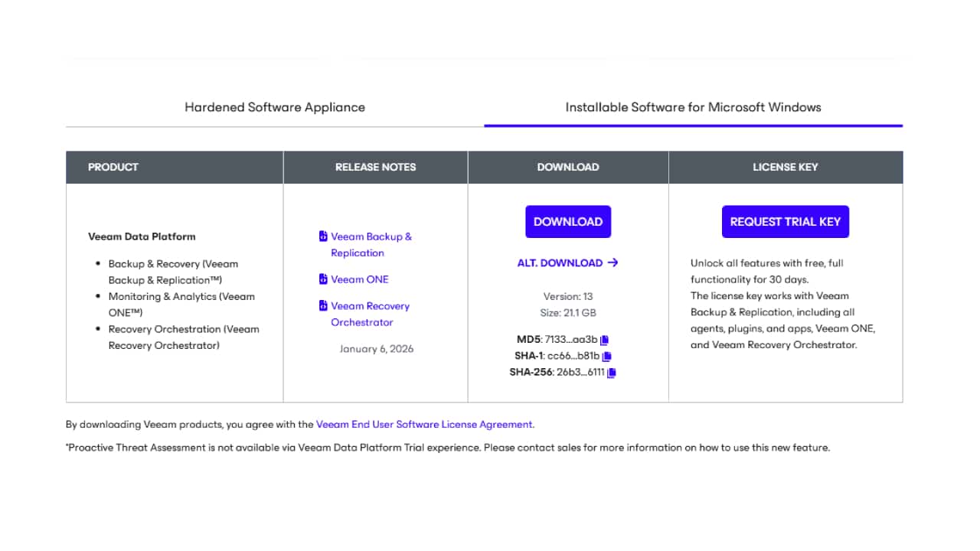Click the DOWNLOAD button
980x551 pixels.
pos(568,221)
